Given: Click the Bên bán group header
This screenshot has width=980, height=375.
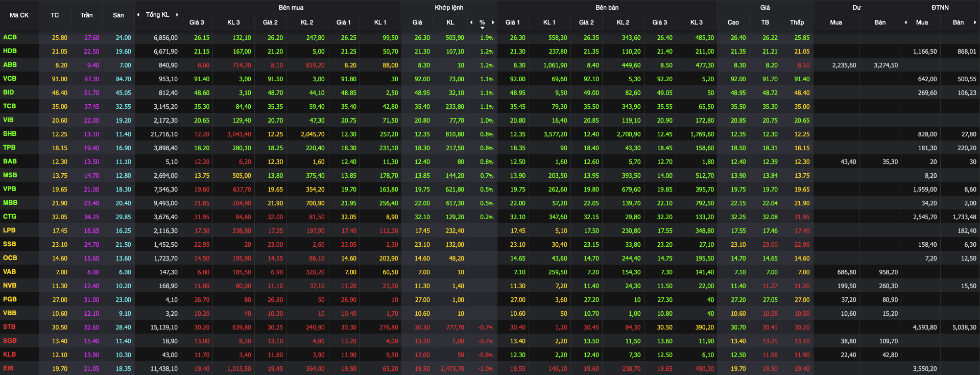Looking at the screenshot, I should (x=607, y=8).
